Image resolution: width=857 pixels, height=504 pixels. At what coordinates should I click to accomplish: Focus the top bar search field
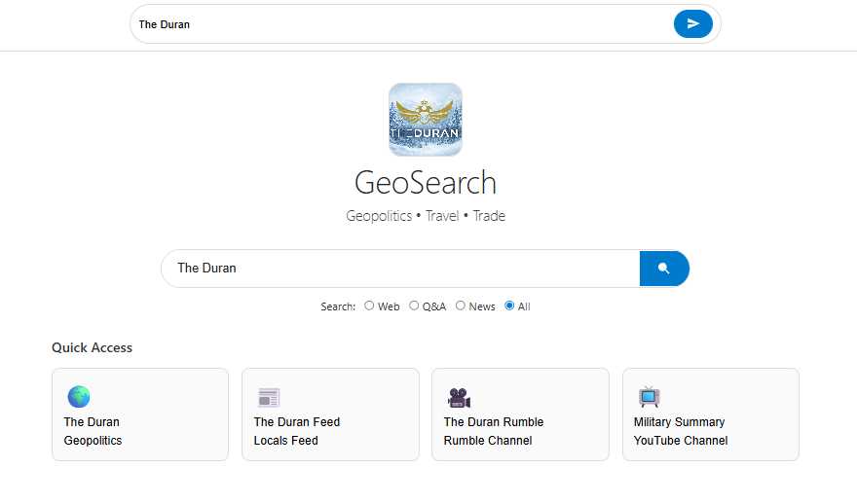point(399,24)
